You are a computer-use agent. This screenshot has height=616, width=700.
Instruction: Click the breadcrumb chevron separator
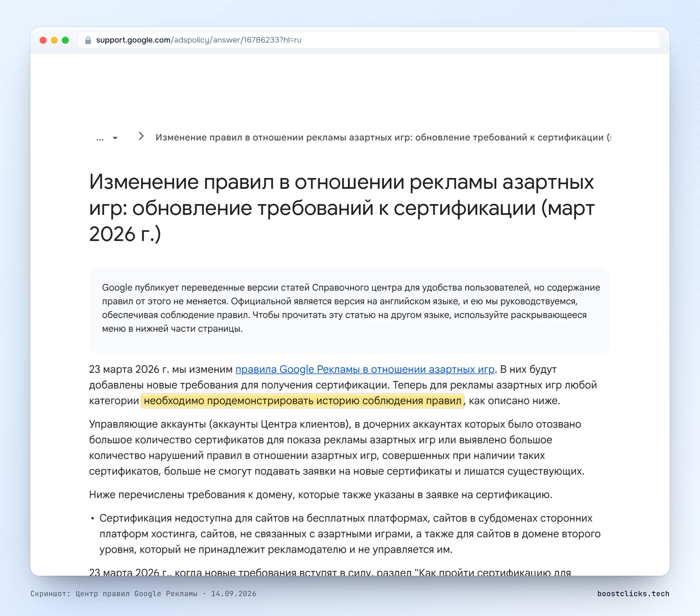141,136
